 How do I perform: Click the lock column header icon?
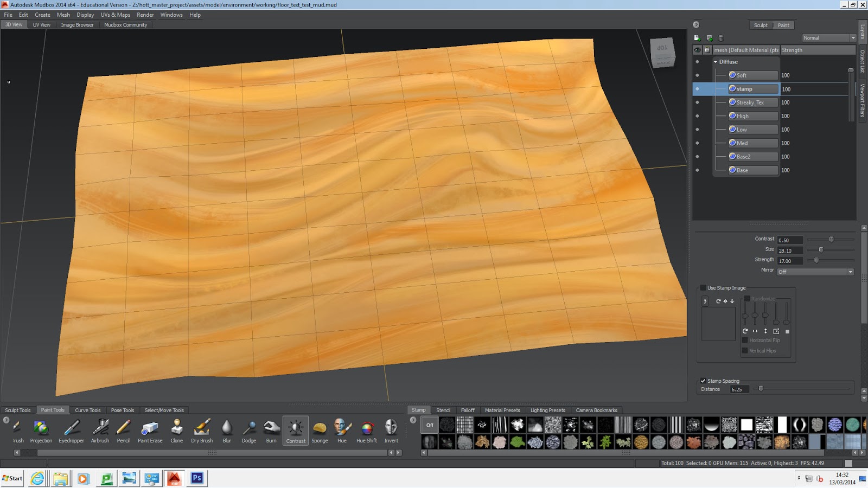(x=707, y=50)
